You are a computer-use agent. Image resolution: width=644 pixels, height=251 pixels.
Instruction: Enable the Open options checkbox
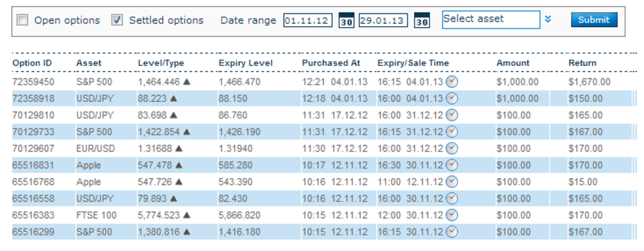[23, 20]
